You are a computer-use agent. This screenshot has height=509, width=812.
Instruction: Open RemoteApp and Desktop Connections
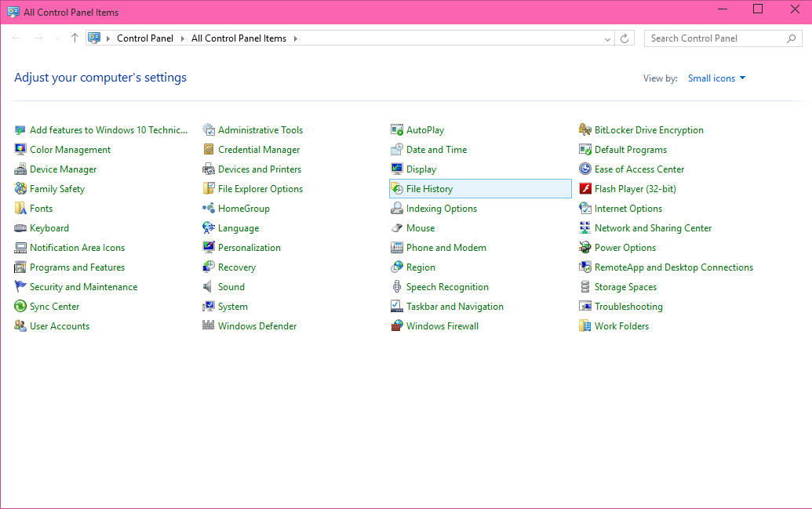click(x=674, y=267)
